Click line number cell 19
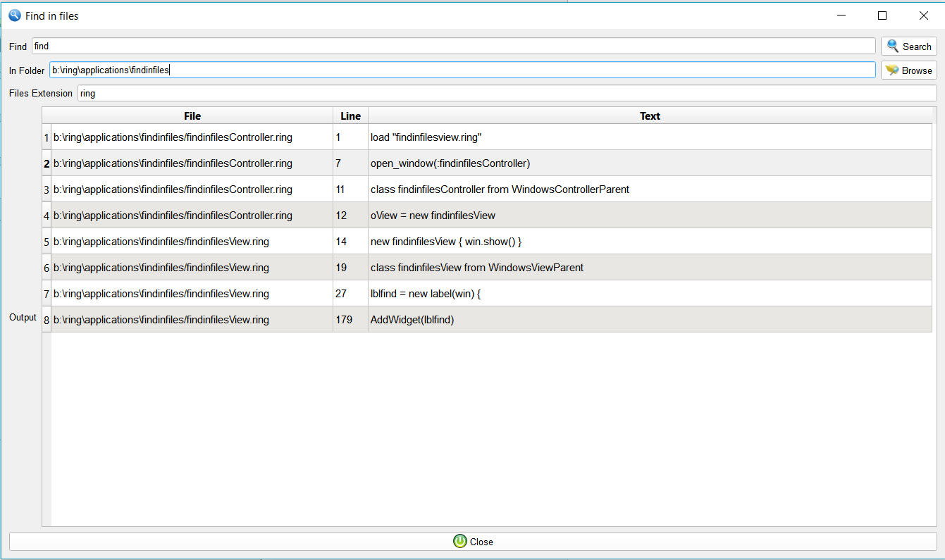 pyautogui.click(x=351, y=268)
